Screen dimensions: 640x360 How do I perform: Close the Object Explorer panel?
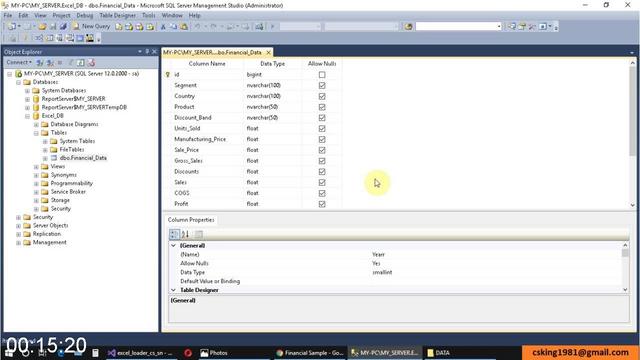tap(154, 52)
